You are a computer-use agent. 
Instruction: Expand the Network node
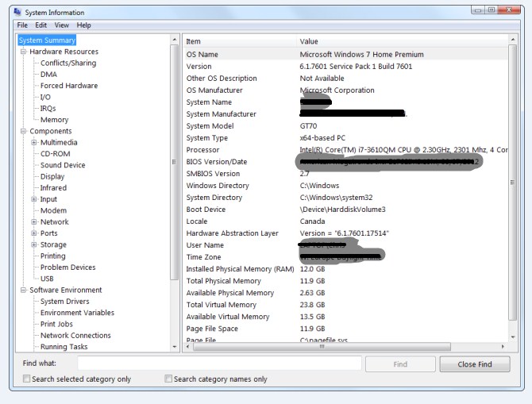tap(34, 222)
